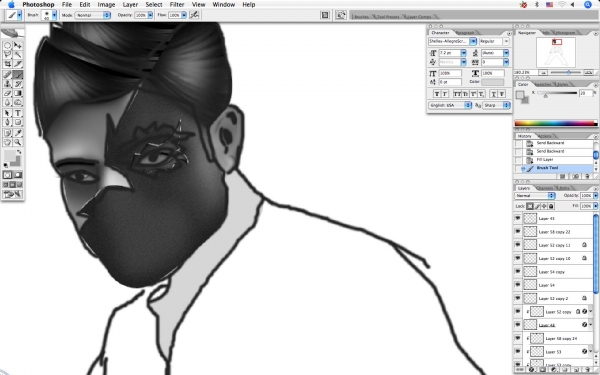Select the Pen tool
Screen dimensions: 600x375
[x=7, y=122]
